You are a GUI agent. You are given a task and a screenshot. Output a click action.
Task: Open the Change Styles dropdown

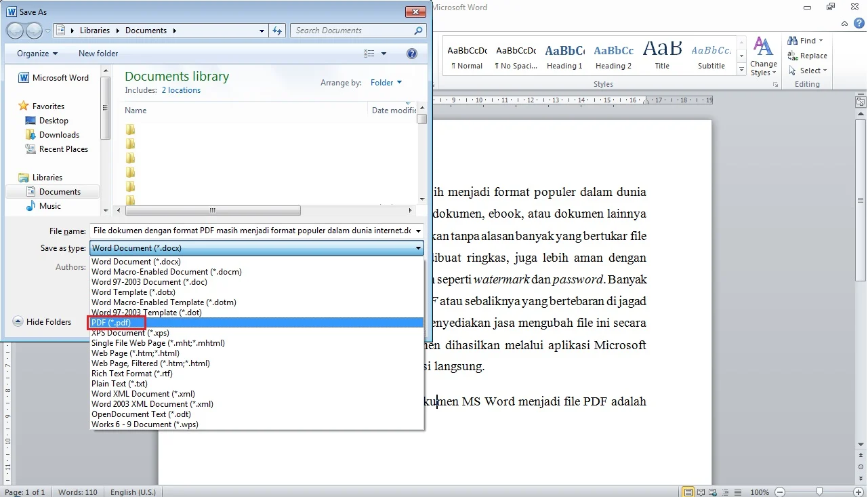tap(763, 57)
